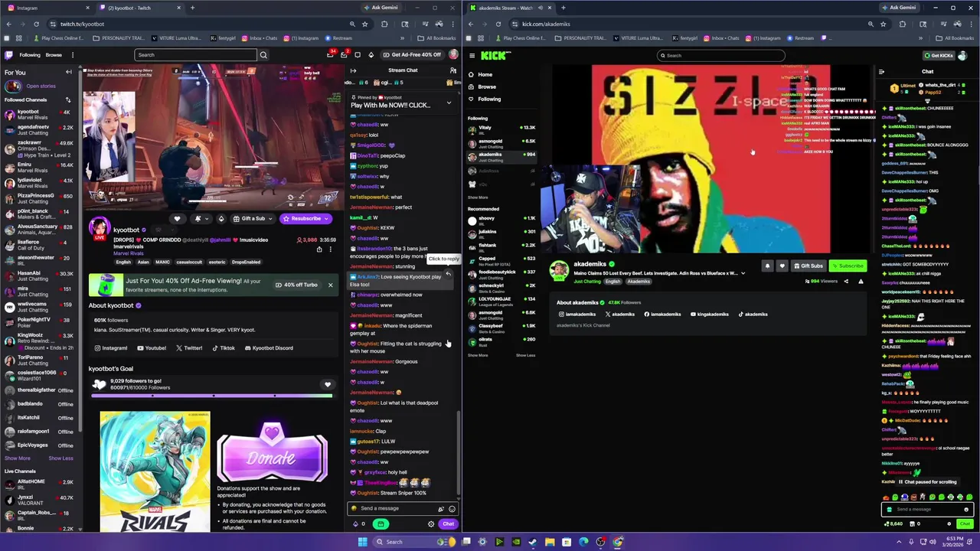
Task: Click the Twitch chat scrollbar
Action: (x=458, y=452)
